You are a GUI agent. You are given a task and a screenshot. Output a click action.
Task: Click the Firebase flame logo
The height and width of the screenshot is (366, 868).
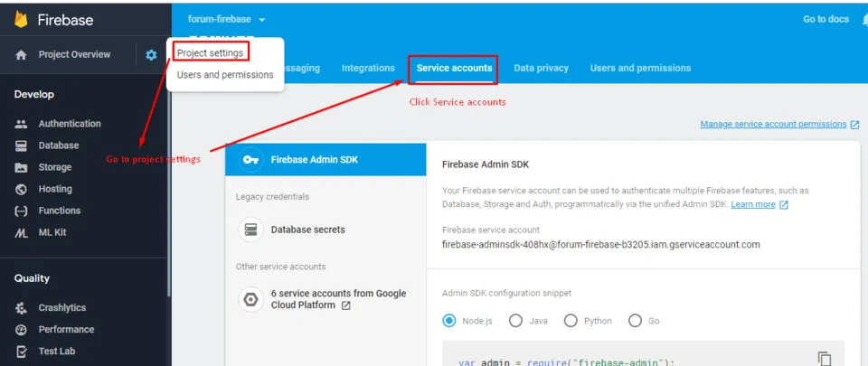pos(21,20)
